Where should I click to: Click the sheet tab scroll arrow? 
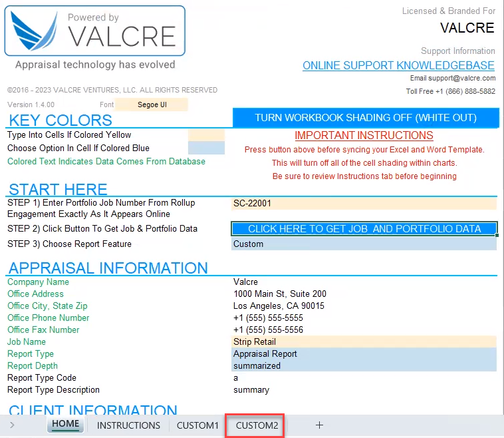tap(12, 425)
